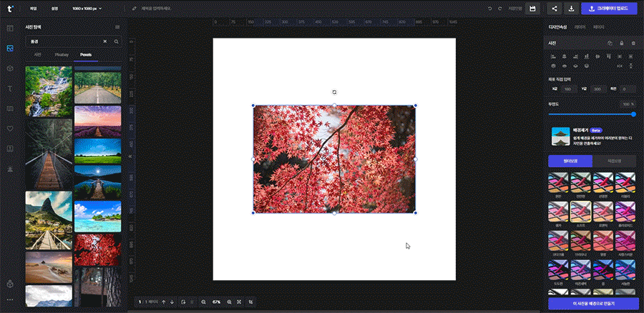Undo the last action

click(490, 9)
